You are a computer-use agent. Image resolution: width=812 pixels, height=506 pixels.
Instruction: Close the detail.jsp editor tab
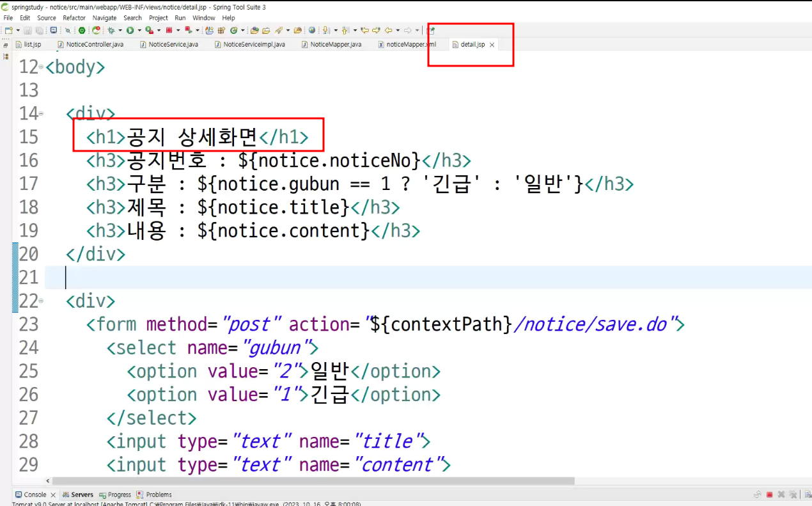click(492, 45)
